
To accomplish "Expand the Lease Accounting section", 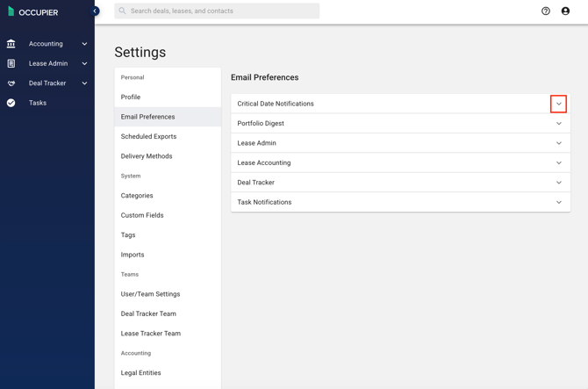I will click(559, 162).
